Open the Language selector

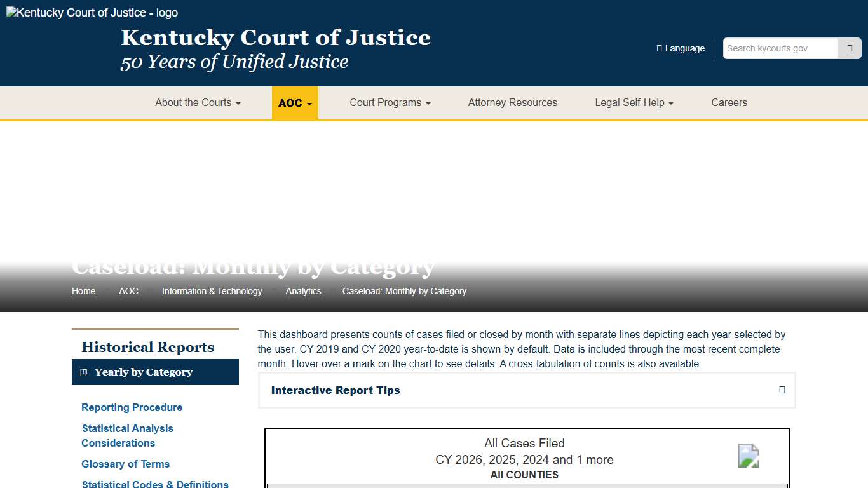[681, 48]
